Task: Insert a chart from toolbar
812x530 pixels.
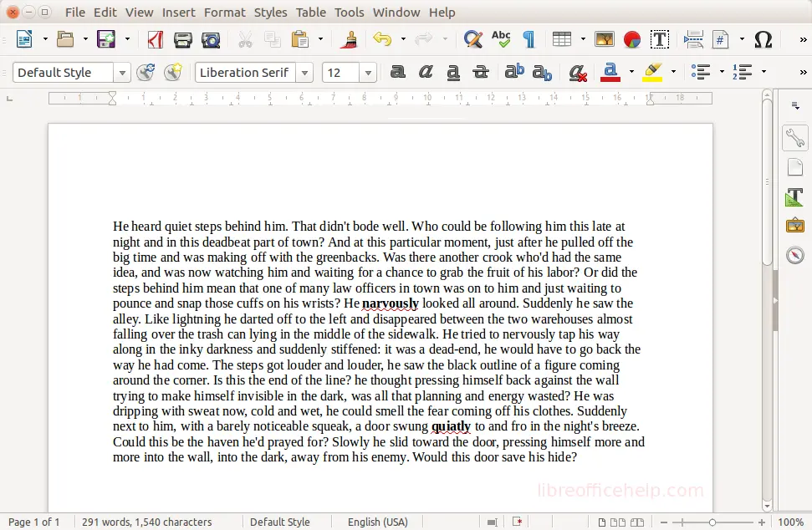Action: coord(632,39)
